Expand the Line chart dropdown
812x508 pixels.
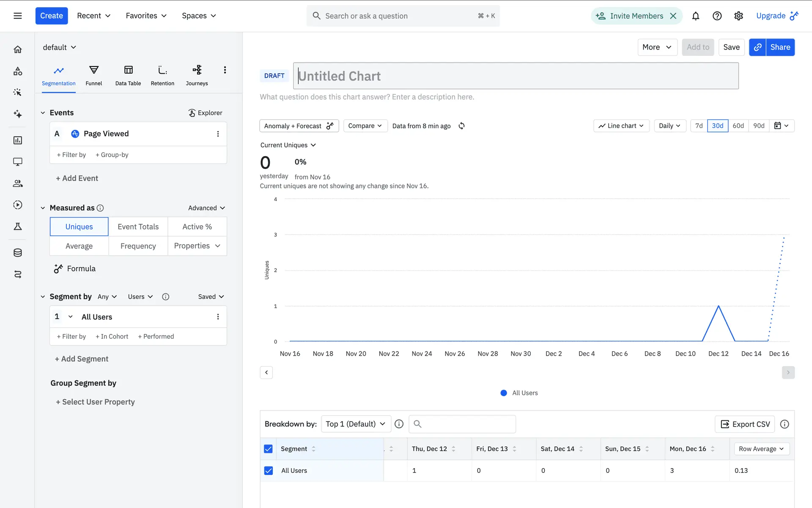click(621, 126)
